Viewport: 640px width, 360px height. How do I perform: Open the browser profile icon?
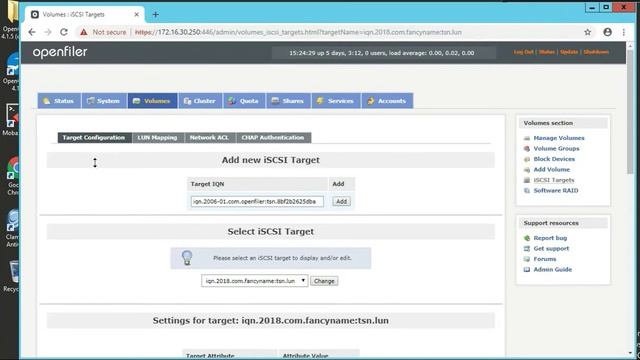[607, 32]
